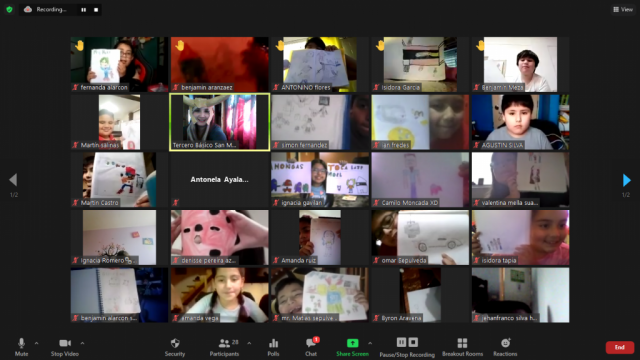This screenshot has height=360, width=640.
Task: Expand video options arrow beside Stop Video
Action: (x=82, y=343)
